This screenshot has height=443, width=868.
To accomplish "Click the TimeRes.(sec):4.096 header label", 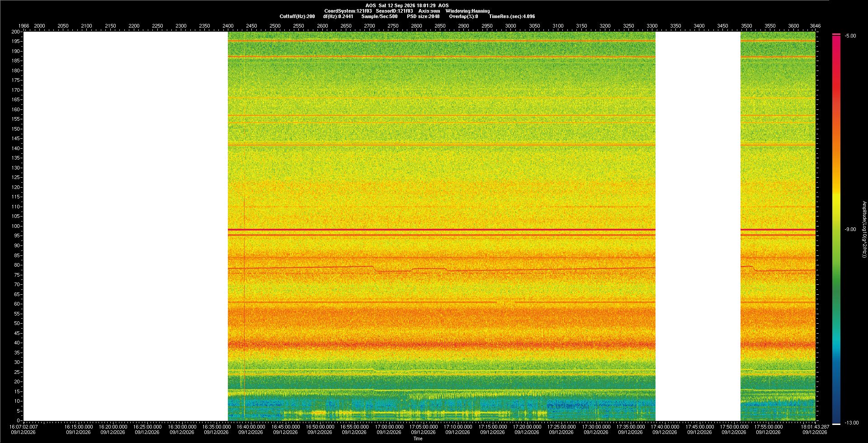I will [x=512, y=16].
